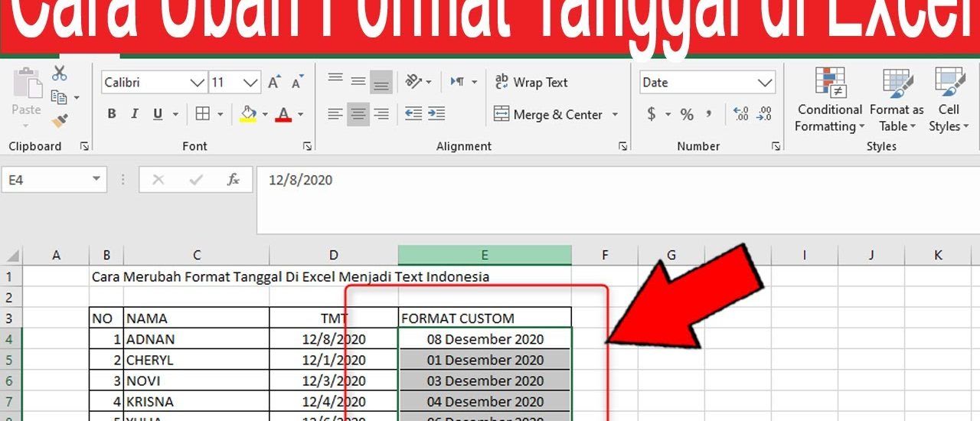Open Clipboard group dialog launcher
The image size is (980, 421).
84,146
